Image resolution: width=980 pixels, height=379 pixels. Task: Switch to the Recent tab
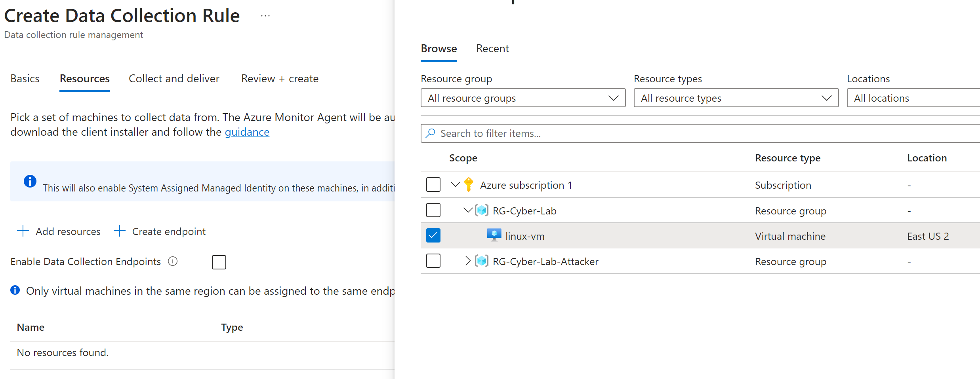[x=492, y=49]
